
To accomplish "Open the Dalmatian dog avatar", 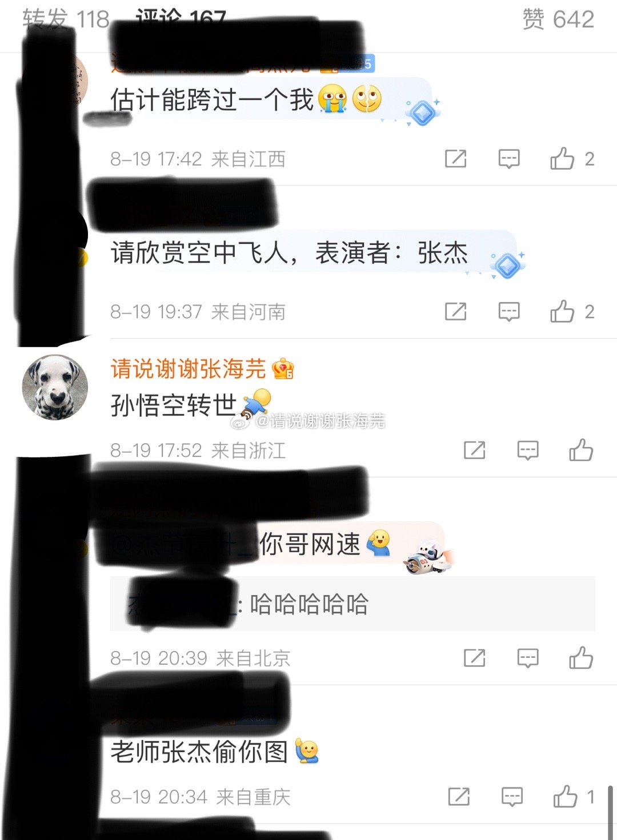I will [x=55, y=387].
